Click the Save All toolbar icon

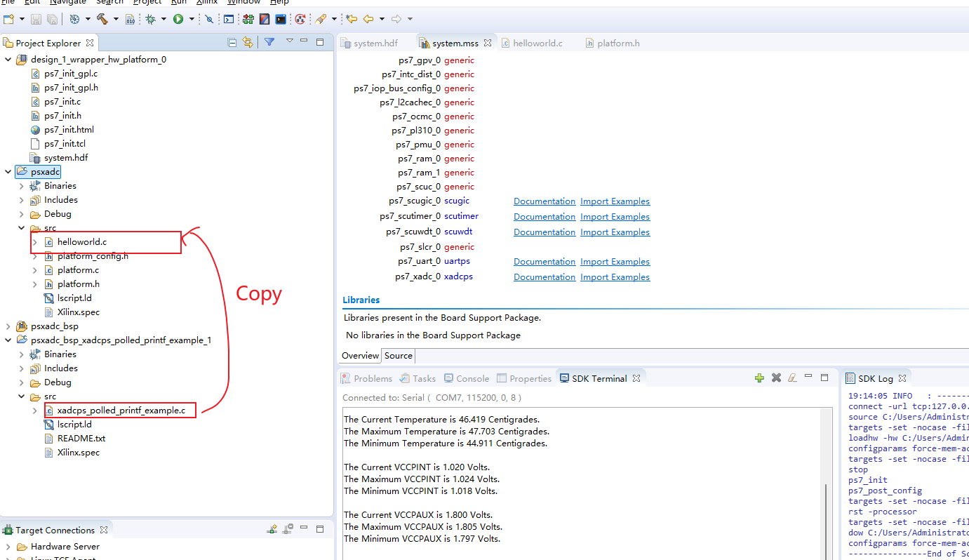(x=52, y=19)
